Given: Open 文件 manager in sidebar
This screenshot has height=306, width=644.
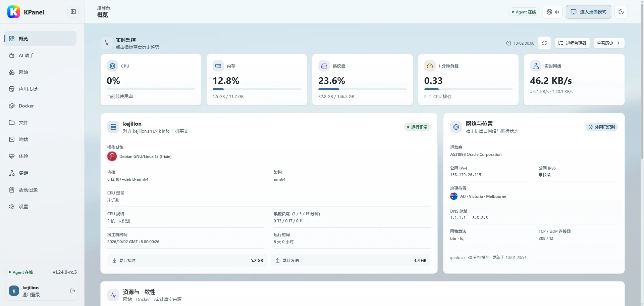Looking at the screenshot, I should [40, 123].
